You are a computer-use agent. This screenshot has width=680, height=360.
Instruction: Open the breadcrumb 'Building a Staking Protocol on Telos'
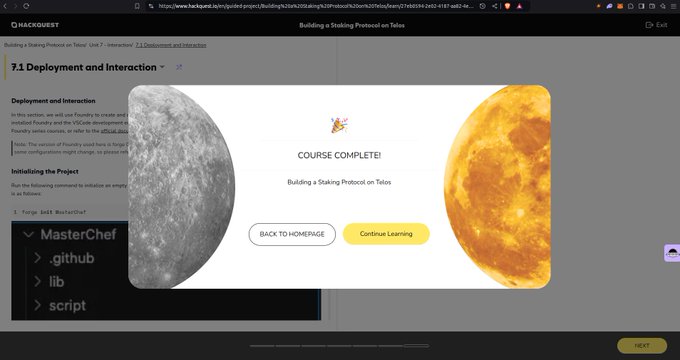pyautogui.click(x=45, y=45)
